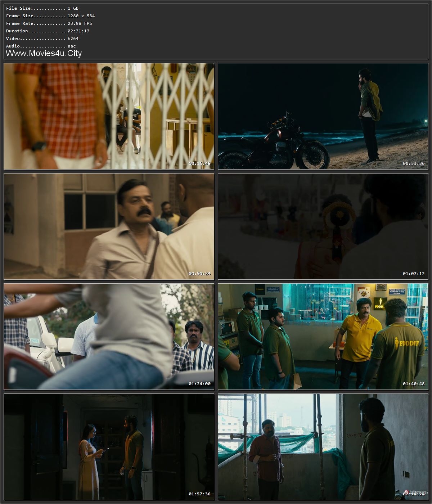Viewport: 432px width, 504px height.
Task: Open the night beach motorcycle thumbnail
Action: pyautogui.click(x=322, y=115)
